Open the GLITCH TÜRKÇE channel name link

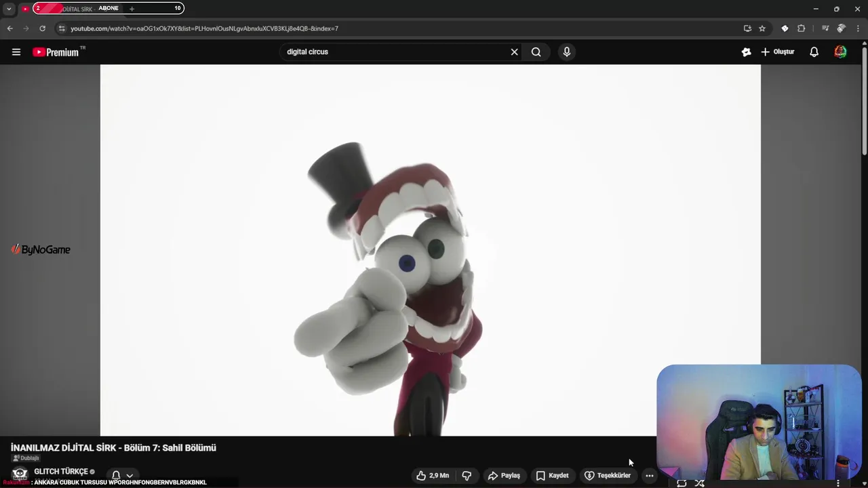point(61,472)
